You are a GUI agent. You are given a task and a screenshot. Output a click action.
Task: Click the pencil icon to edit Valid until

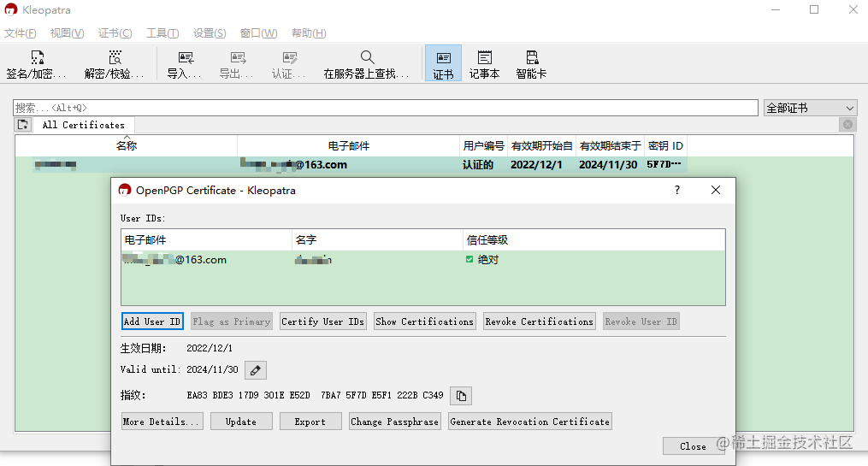(255, 370)
